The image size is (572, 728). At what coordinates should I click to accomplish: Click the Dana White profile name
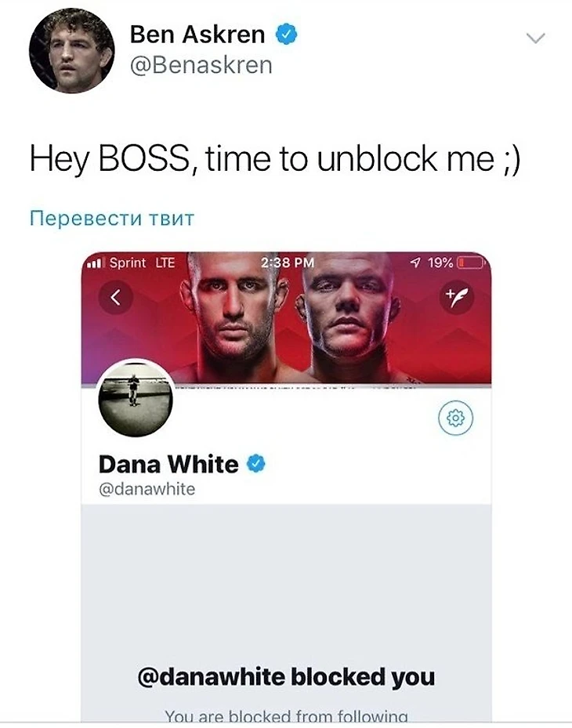pyautogui.click(x=168, y=464)
